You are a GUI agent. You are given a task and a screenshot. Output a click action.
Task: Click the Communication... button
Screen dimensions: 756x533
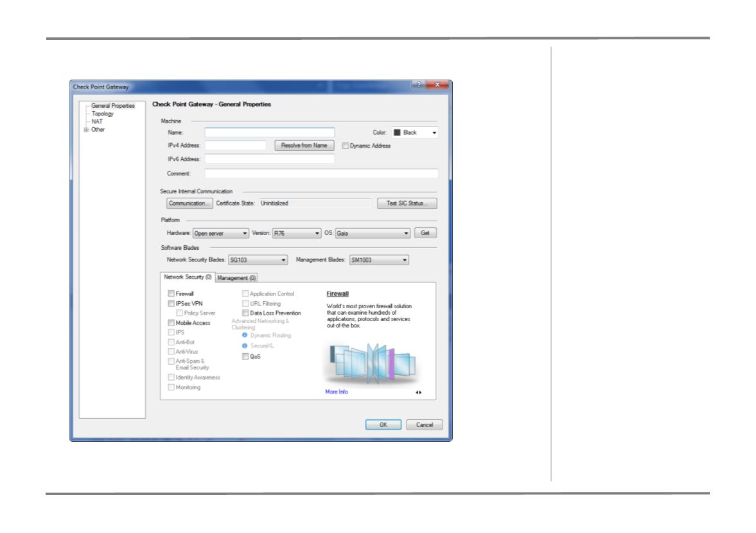(x=189, y=204)
